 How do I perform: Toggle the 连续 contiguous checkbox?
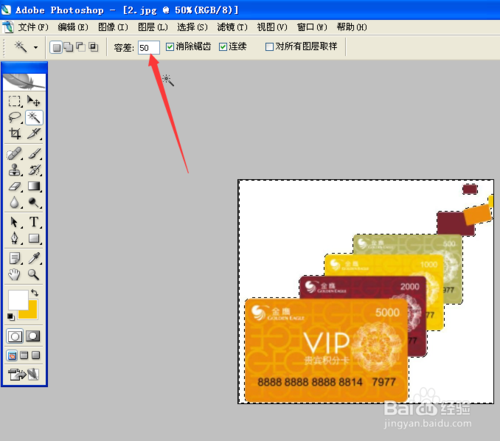[223, 47]
